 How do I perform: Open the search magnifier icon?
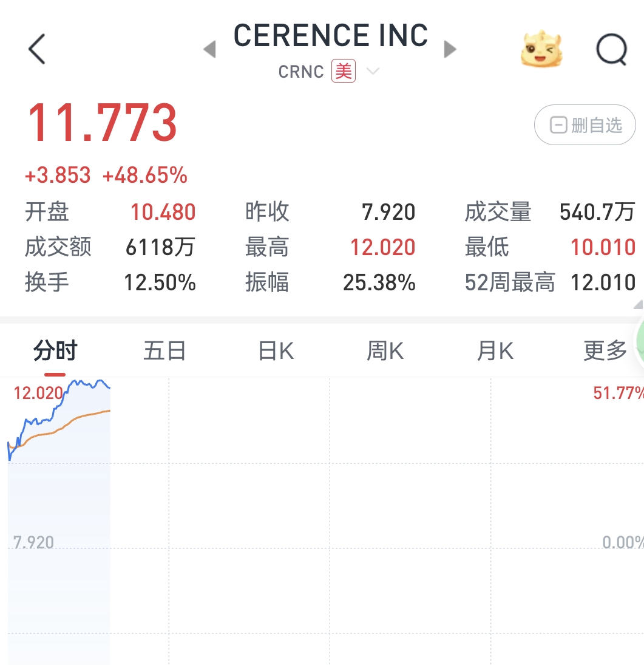[x=611, y=49]
